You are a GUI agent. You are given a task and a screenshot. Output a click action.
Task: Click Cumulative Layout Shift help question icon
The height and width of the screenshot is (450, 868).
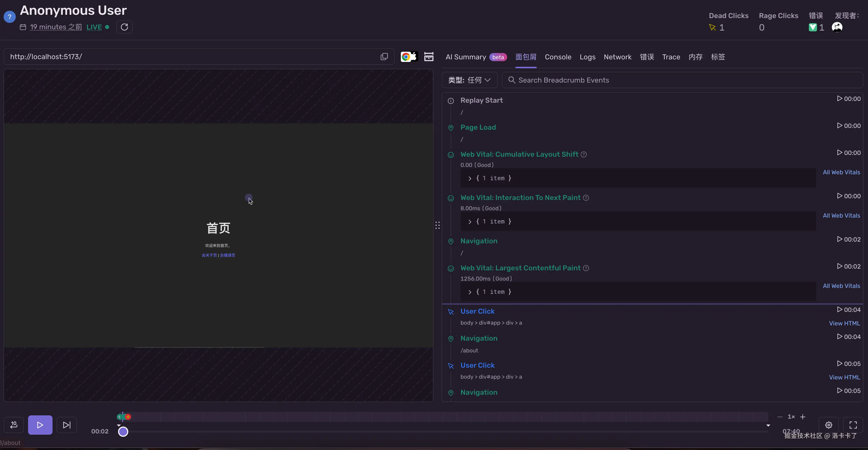tap(584, 155)
